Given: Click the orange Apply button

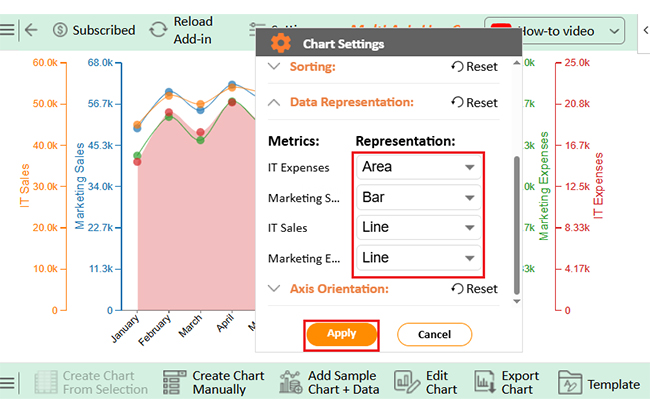Looking at the screenshot, I should pos(341,334).
